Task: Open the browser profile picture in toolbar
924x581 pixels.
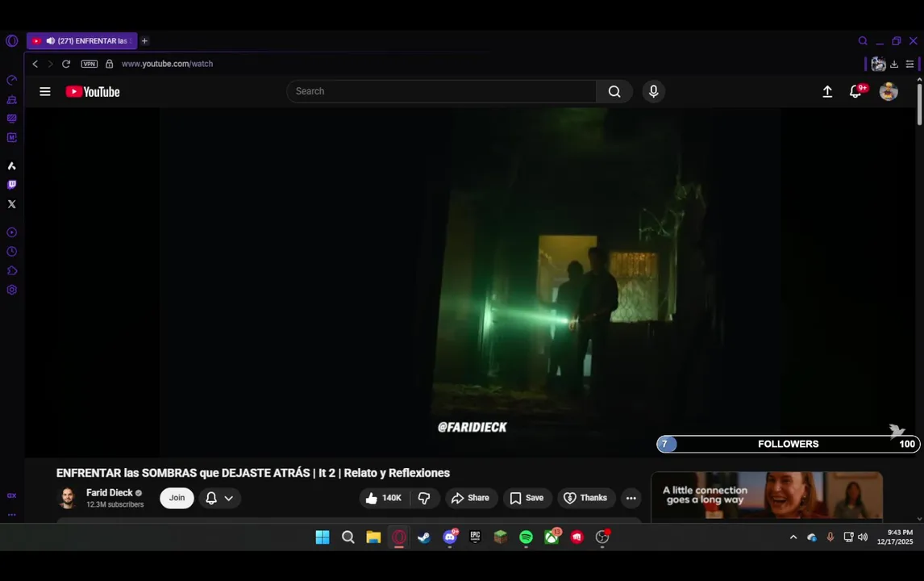Action: coord(878,64)
